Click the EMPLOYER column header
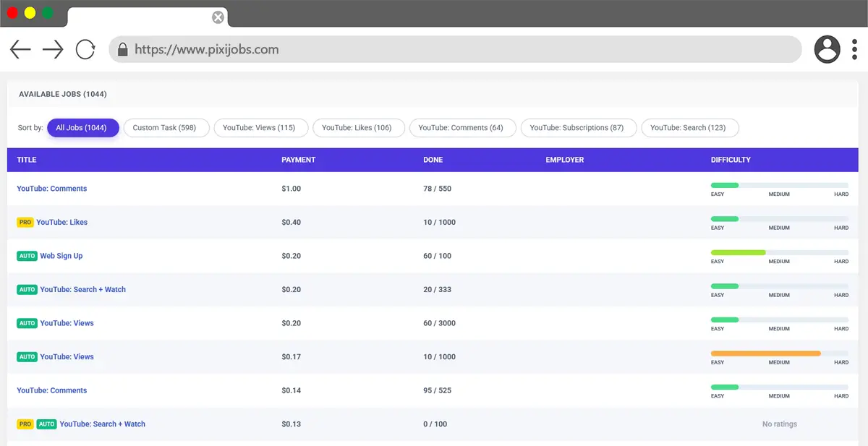Screen dimensions: 868x446 [x=565, y=160]
